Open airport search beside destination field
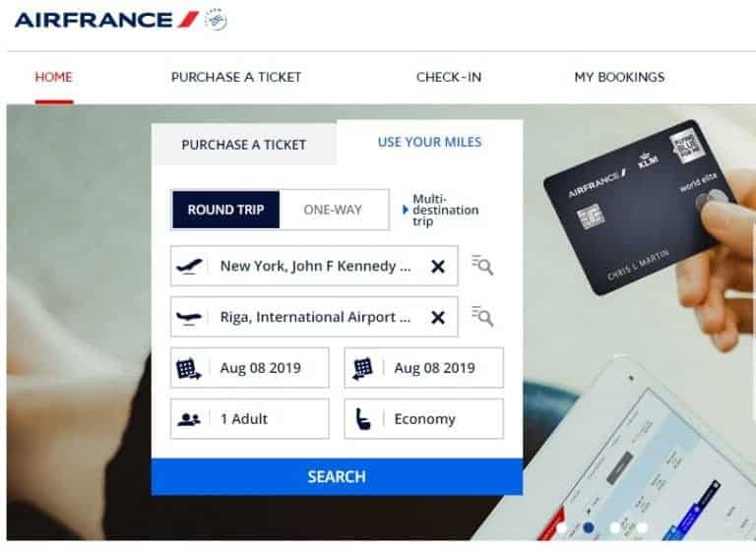This screenshot has width=756, height=550. coord(482,316)
